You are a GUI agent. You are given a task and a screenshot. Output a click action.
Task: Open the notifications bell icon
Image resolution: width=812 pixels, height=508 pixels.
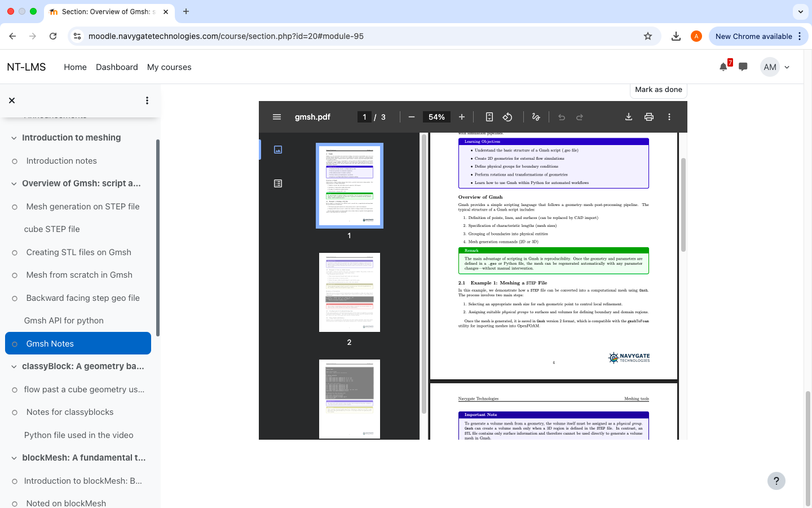click(723, 67)
